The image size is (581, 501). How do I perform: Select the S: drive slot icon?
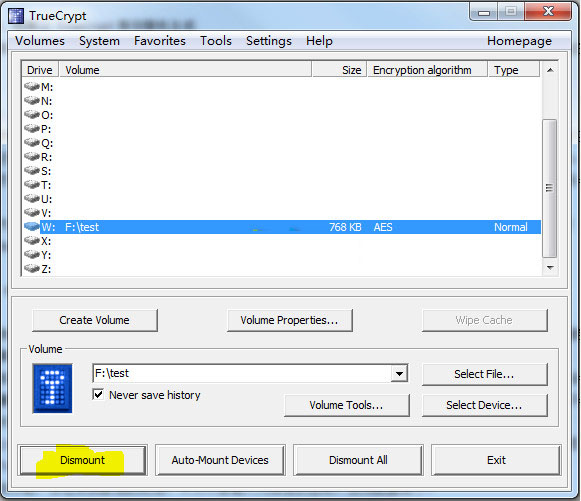[32, 170]
